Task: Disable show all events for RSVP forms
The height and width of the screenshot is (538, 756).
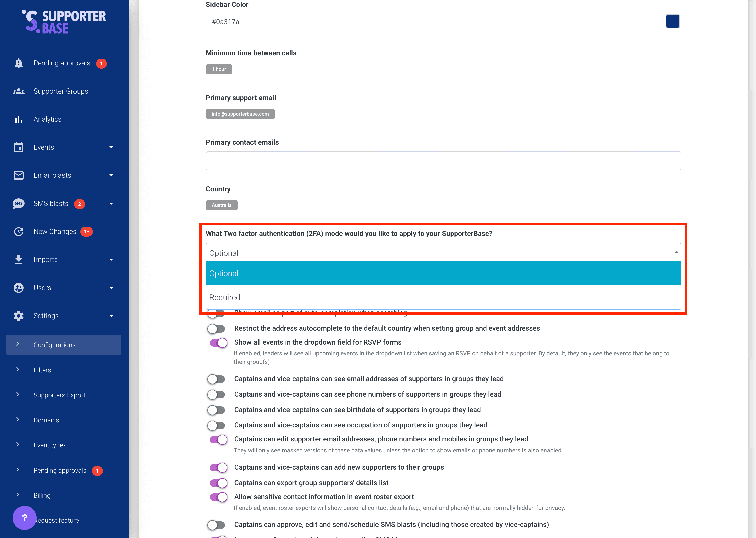Action: (x=219, y=342)
